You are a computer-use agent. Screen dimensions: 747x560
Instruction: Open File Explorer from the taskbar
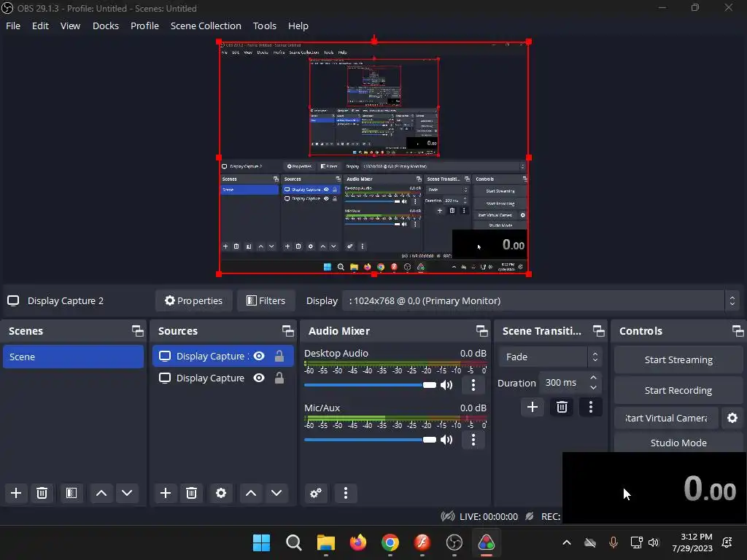point(326,542)
